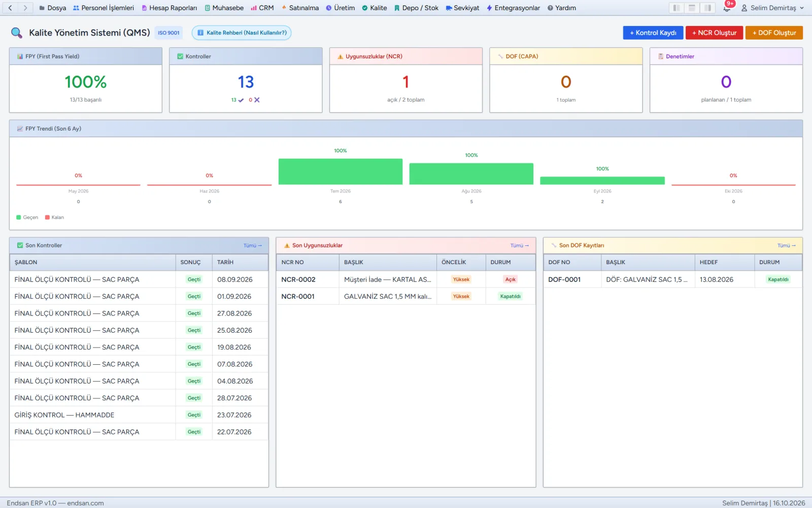812x508 pixels.
Task: Click the + DOF Oluştur button
Action: 774,33
